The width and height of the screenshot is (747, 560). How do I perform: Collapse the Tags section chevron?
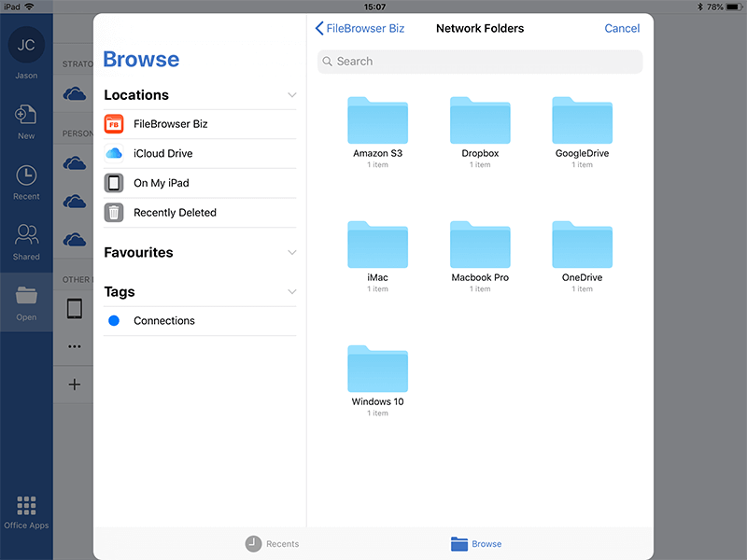click(292, 291)
